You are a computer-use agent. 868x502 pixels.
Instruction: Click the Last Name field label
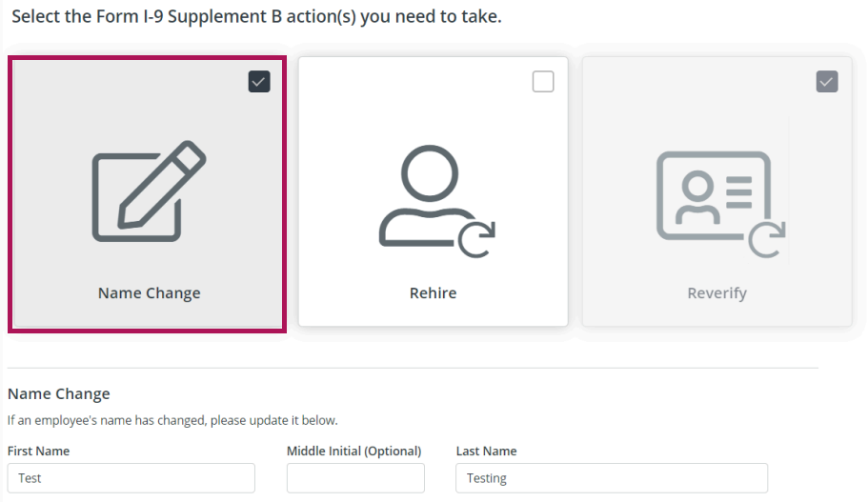pos(486,452)
